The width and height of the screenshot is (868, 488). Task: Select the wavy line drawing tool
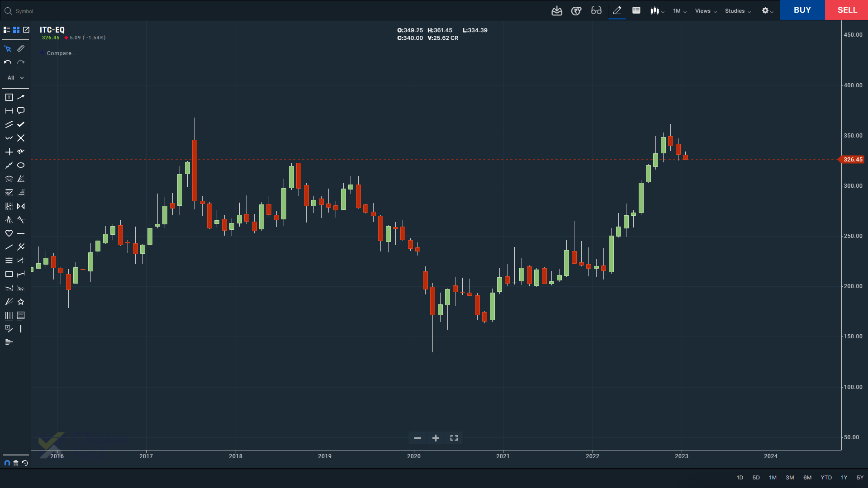[9, 138]
